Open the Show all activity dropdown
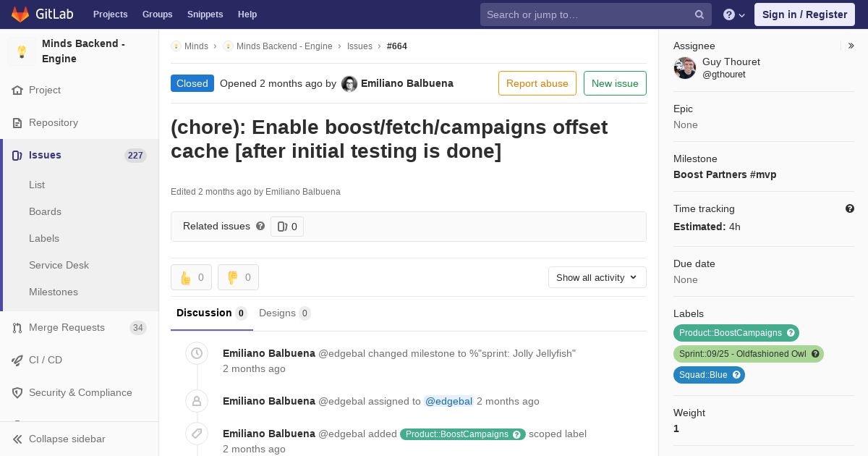Screen dimensions: 868x456 click(x=597, y=277)
